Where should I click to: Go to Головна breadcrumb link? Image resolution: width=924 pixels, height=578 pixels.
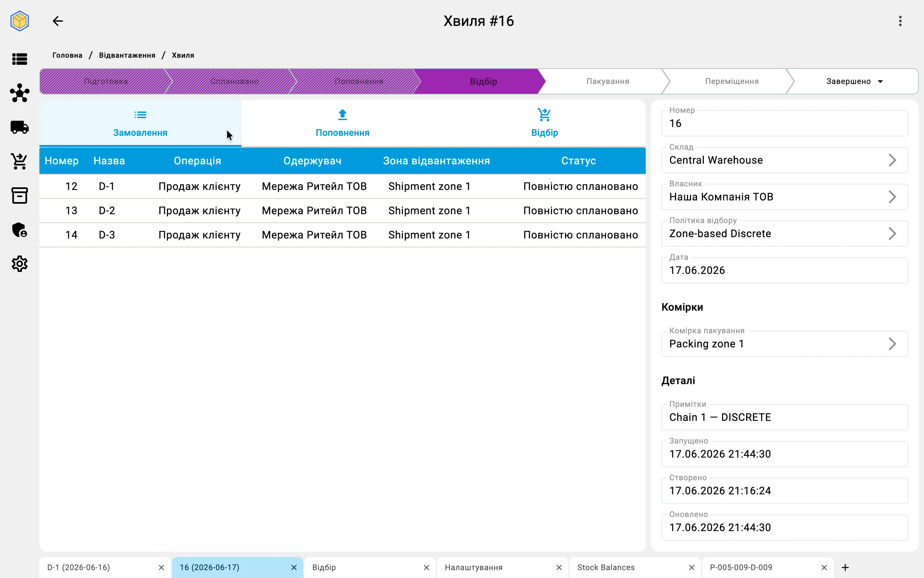click(67, 55)
